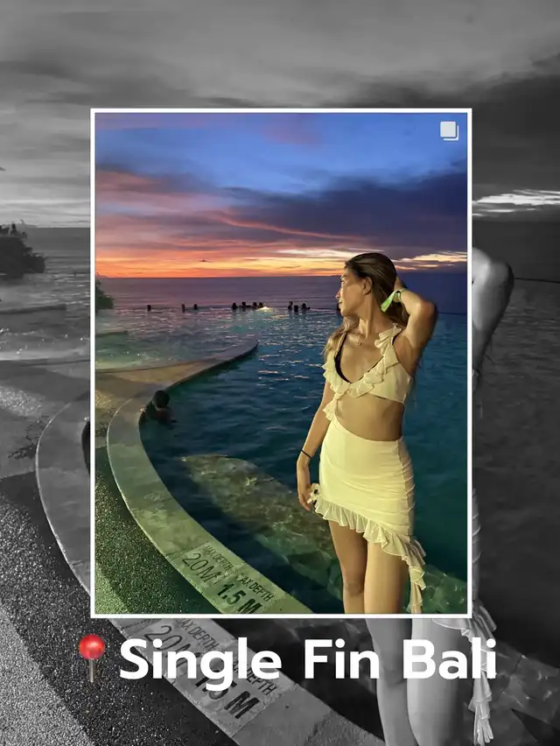This screenshot has width=560, height=746.
Task: Click the word "Fin" in the caption
Action: (341, 659)
